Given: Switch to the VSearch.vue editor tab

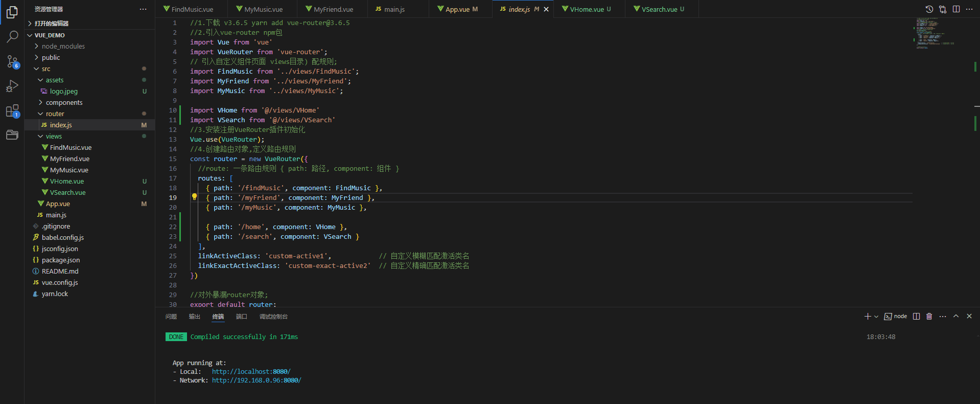Looking at the screenshot, I should click(662, 9).
